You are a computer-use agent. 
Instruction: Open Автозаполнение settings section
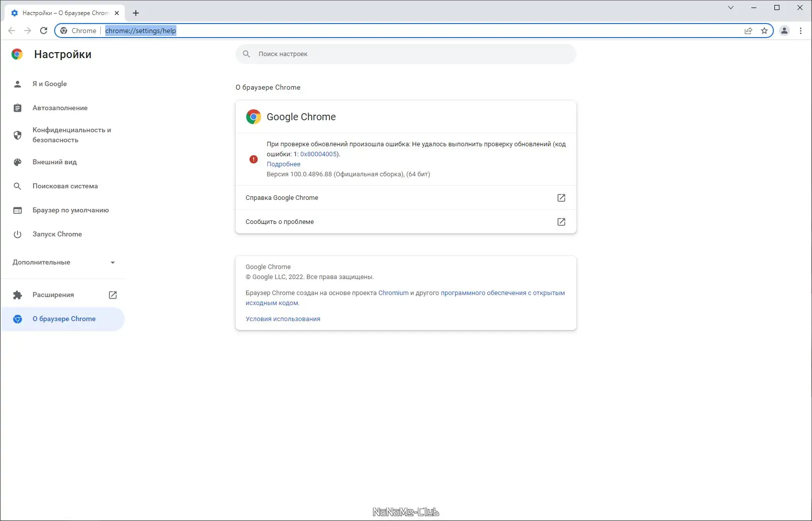63,108
